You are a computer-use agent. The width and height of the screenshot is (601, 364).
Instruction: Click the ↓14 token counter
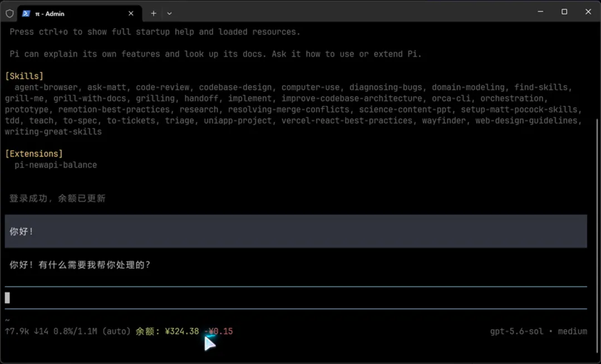[41, 331]
